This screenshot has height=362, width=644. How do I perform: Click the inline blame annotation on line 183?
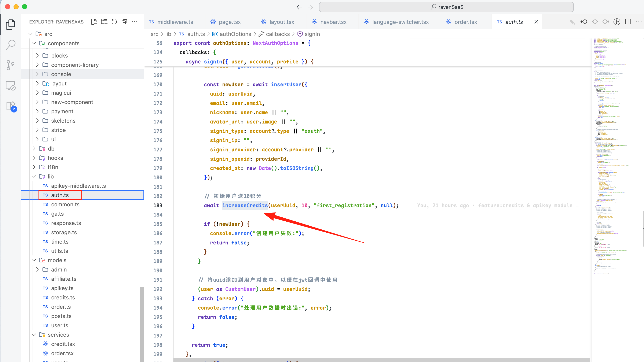498,205
